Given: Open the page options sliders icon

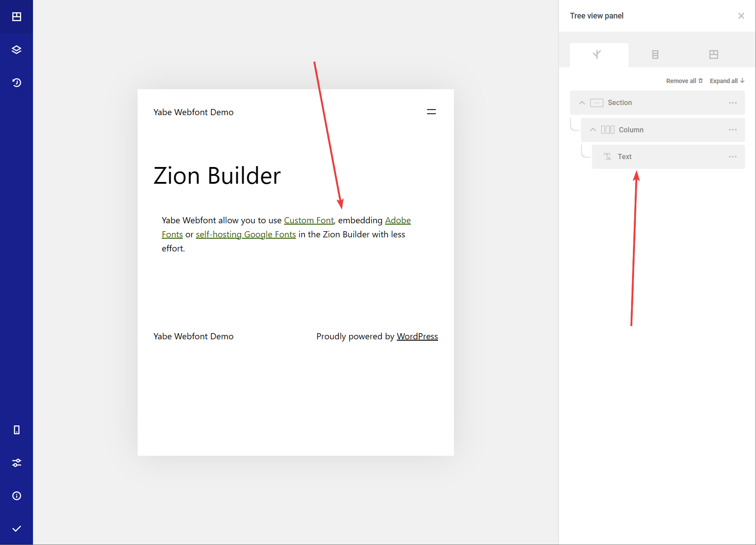Looking at the screenshot, I should (x=16, y=463).
